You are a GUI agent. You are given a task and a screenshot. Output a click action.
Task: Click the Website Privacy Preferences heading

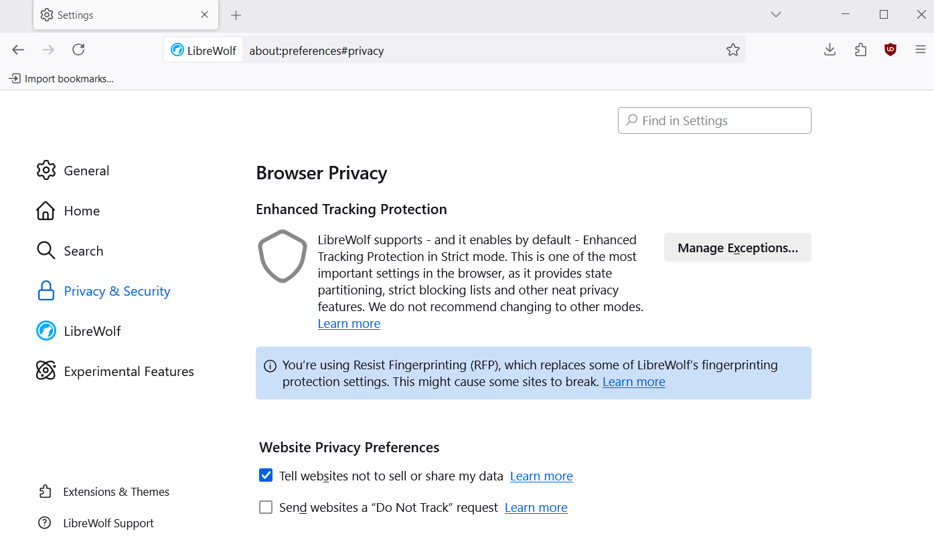[x=349, y=448]
